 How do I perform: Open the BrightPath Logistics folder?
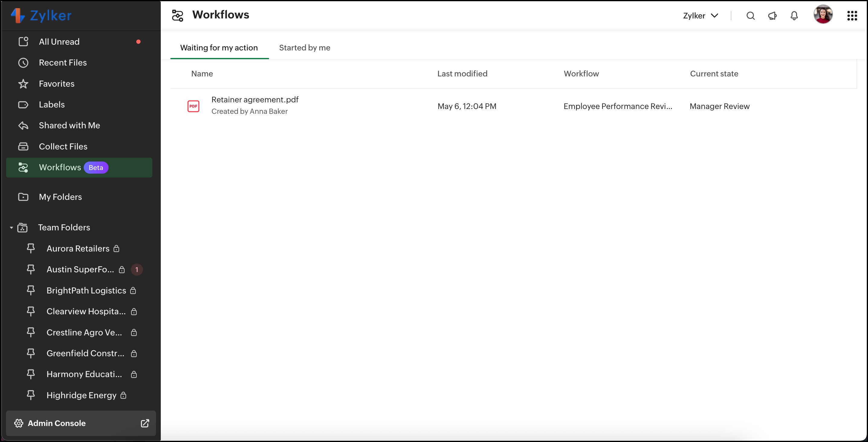pyautogui.click(x=86, y=290)
